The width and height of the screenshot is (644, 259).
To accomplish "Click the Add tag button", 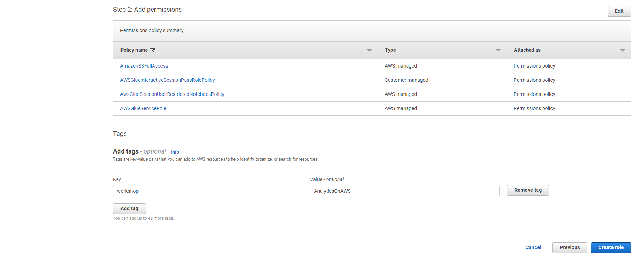I will click(x=129, y=209).
